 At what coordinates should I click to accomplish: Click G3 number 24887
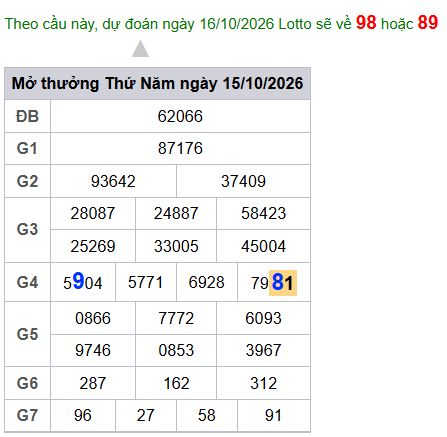(x=176, y=213)
